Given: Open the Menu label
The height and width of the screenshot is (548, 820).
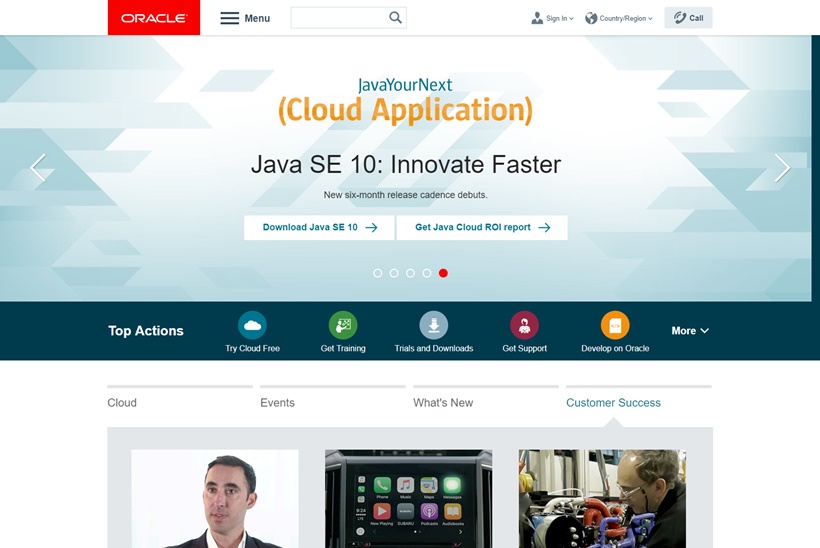Looking at the screenshot, I should click(x=257, y=18).
